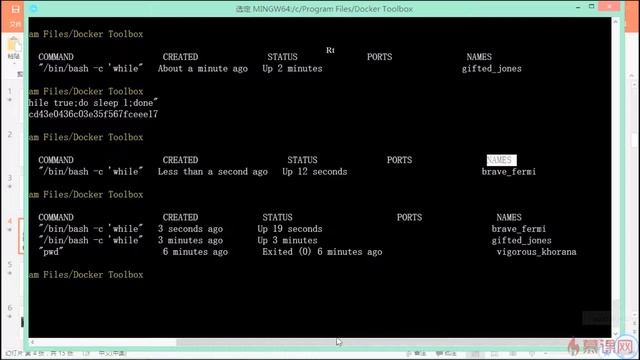Click the status 'Up 19 seconds'
This screenshot has width=640, height=360.
coord(290,229)
